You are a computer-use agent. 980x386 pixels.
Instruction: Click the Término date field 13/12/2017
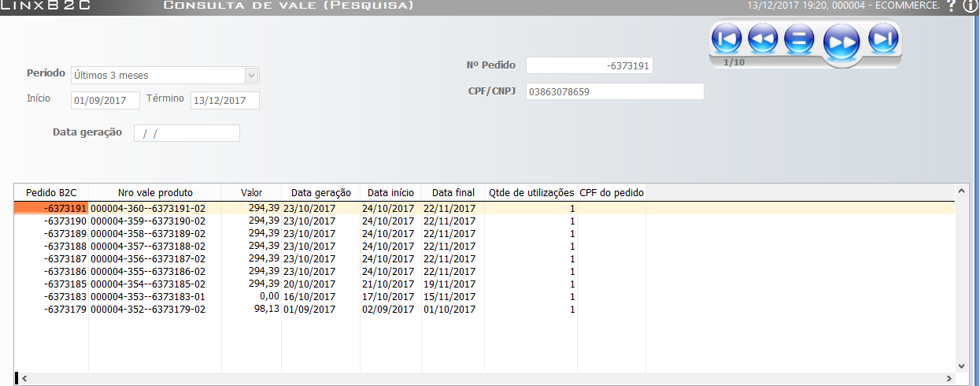(224, 100)
